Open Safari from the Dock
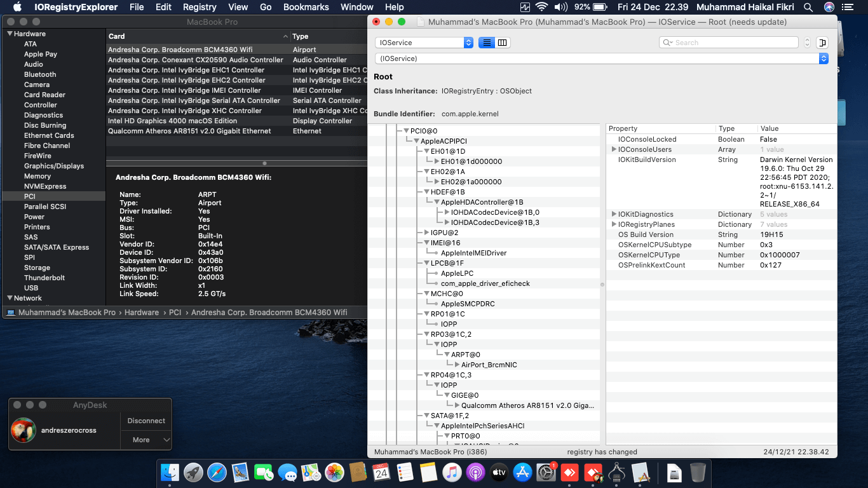Viewport: 868px width, 488px height. pyautogui.click(x=217, y=472)
